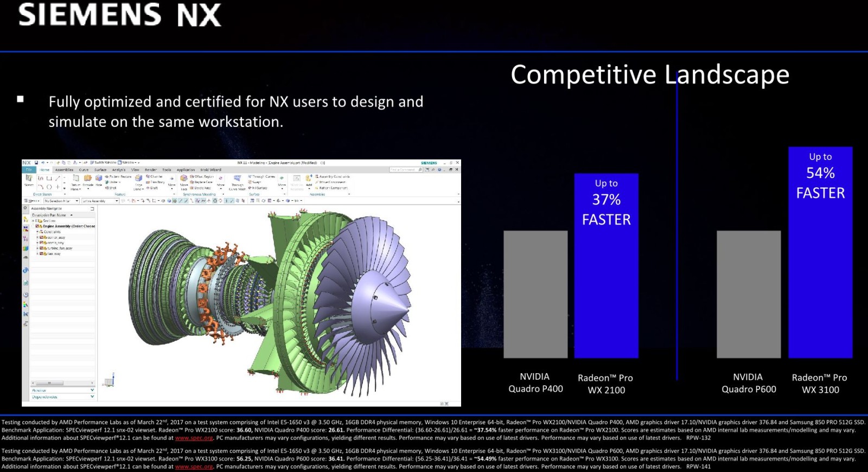
Task: Expand the Dependencies panel
Action: [x=62, y=397]
